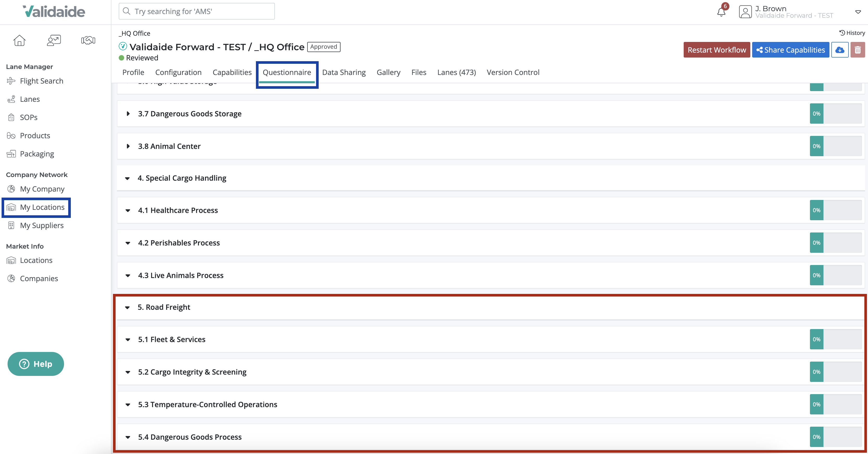Click the Validaide logo
868x454 pixels.
(x=54, y=11)
